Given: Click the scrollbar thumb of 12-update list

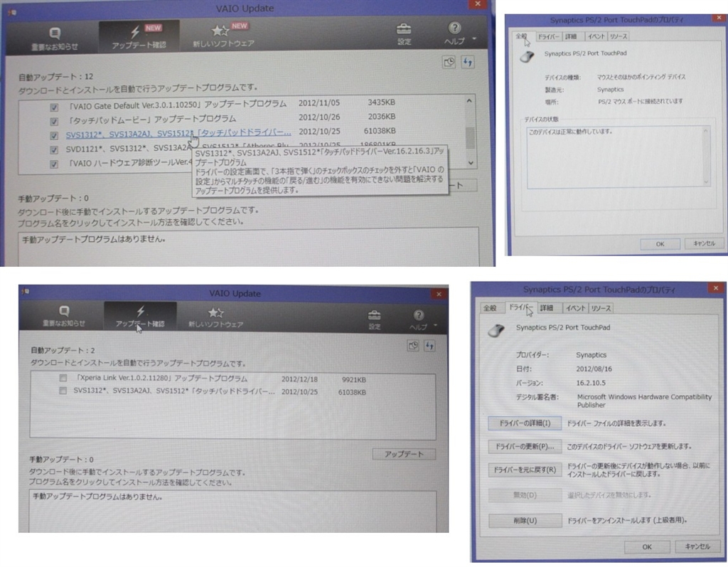Looking at the screenshot, I should pos(470,138).
